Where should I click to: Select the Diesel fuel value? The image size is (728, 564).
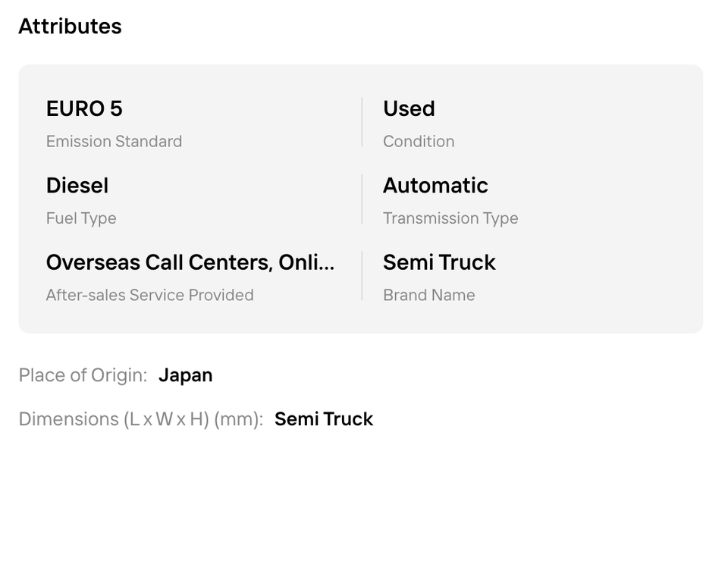(77, 186)
